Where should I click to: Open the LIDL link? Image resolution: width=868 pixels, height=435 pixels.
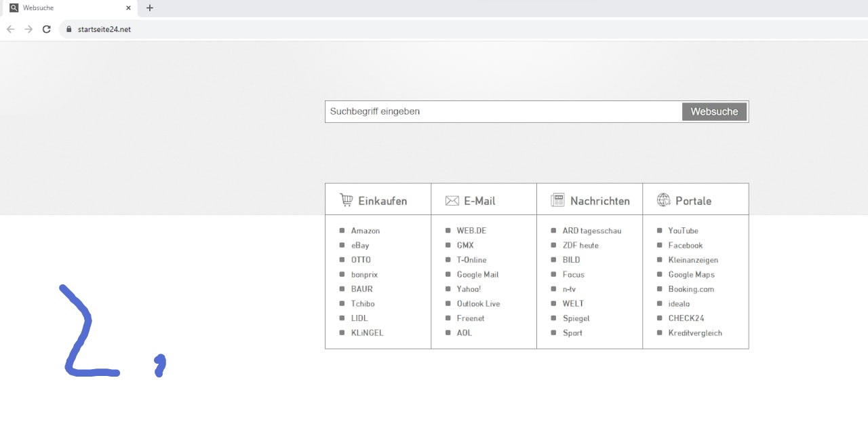pyautogui.click(x=359, y=318)
